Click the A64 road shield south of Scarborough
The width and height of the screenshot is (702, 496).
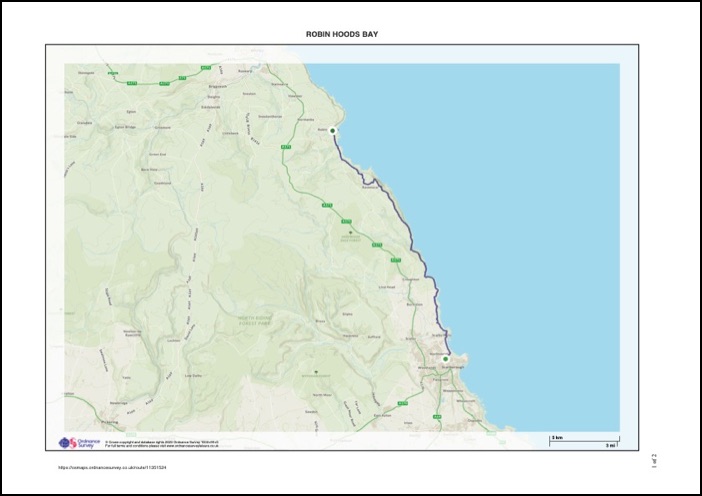pyautogui.click(x=437, y=417)
